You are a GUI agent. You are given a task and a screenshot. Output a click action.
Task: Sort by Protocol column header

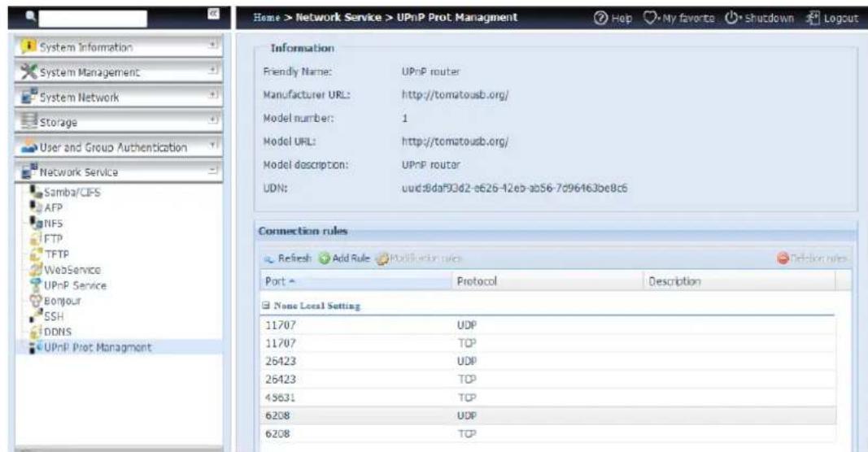click(548, 281)
